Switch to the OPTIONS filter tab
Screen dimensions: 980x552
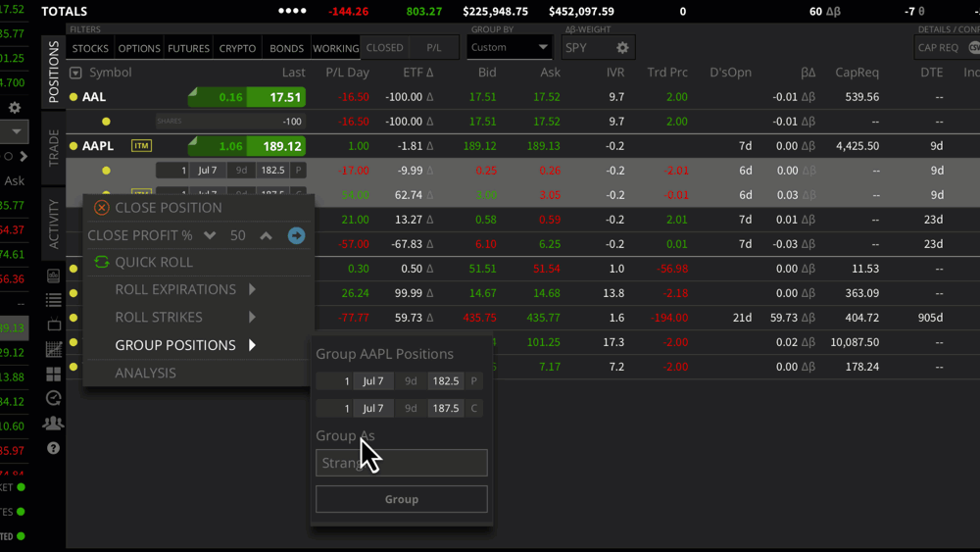click(139, 48)
